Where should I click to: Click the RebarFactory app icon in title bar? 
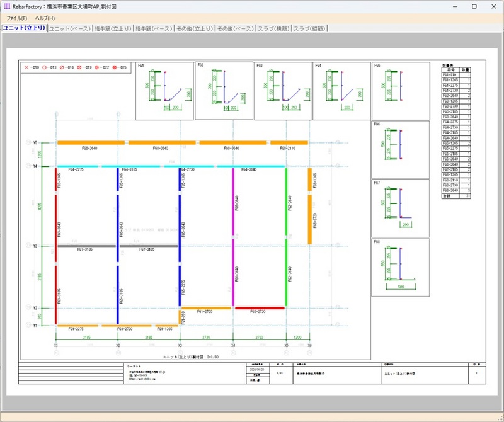(6, 6)
